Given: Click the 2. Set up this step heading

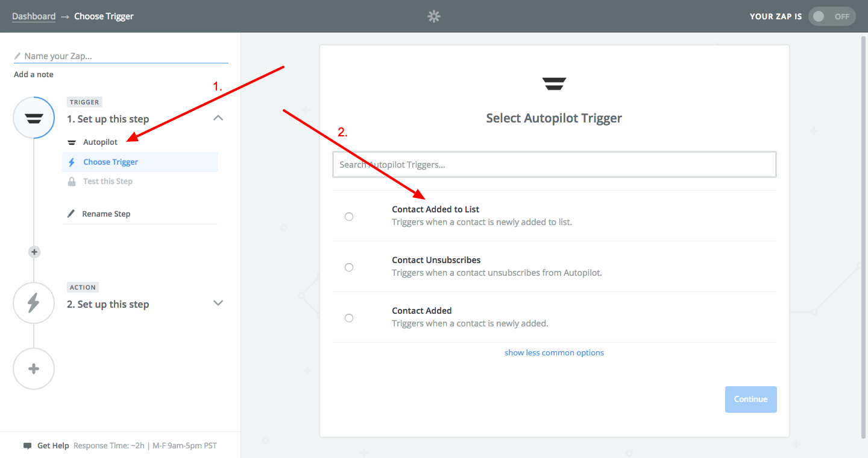Looking at the screenshot, I should 108,304.
